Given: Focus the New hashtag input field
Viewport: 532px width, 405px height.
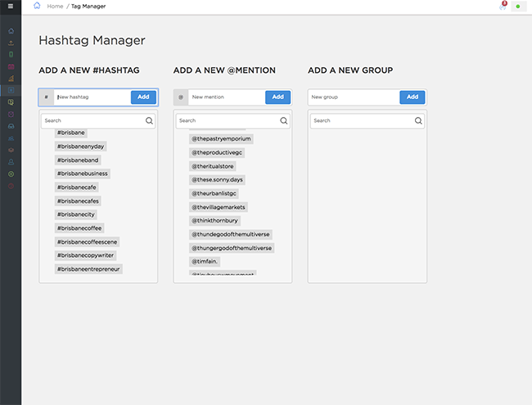Looking at the screenshot, I should (92, 97).
